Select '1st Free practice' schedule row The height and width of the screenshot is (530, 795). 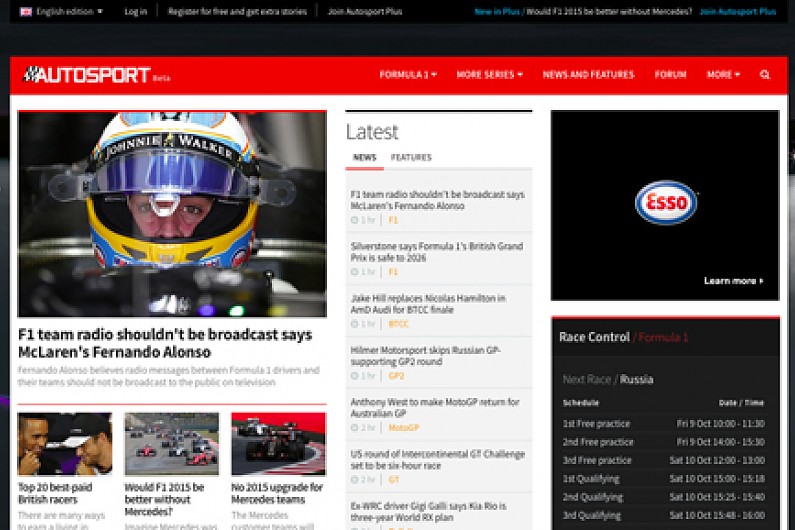(x=664, y=423)
